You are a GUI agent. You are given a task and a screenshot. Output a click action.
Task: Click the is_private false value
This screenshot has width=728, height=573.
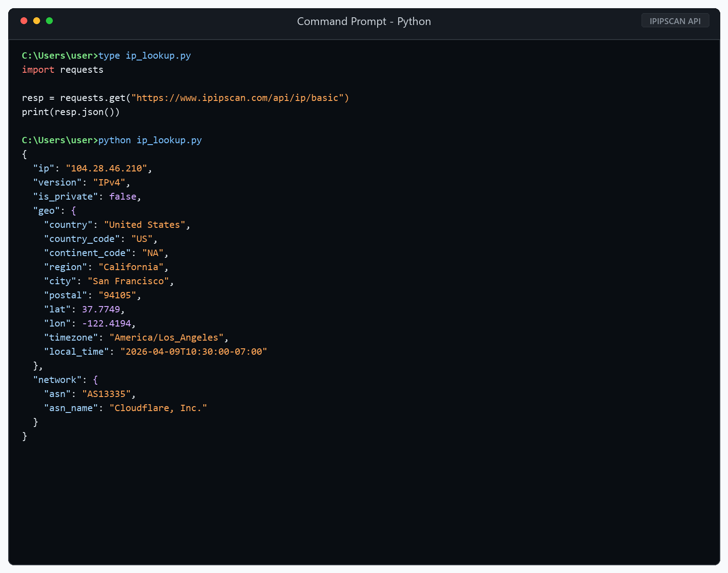tap(123, 196)
